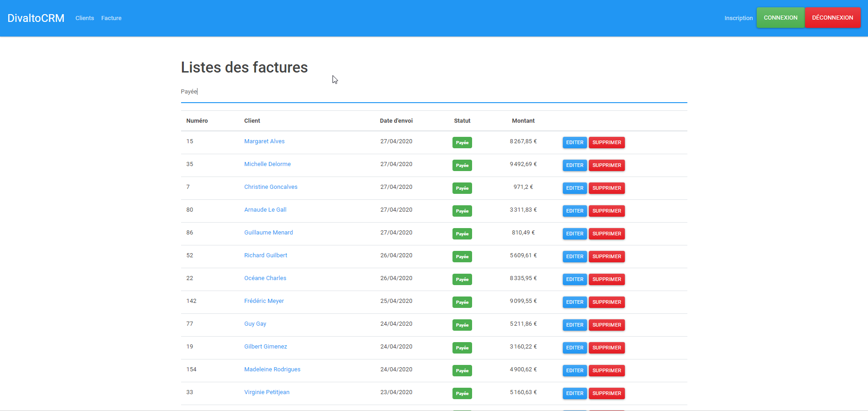Click the Date d'envoi column header
The image size is (868, 411).
pyautogui.click(x=396, y=121)
